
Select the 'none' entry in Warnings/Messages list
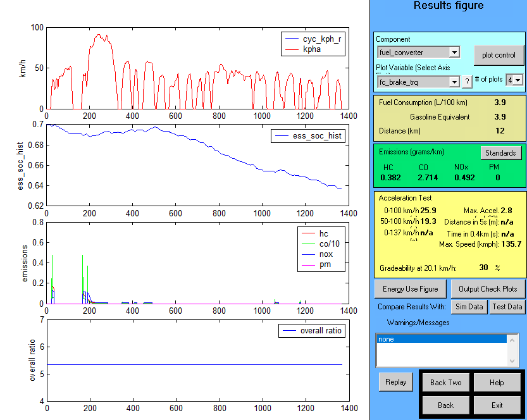click(x=442, y=339)
